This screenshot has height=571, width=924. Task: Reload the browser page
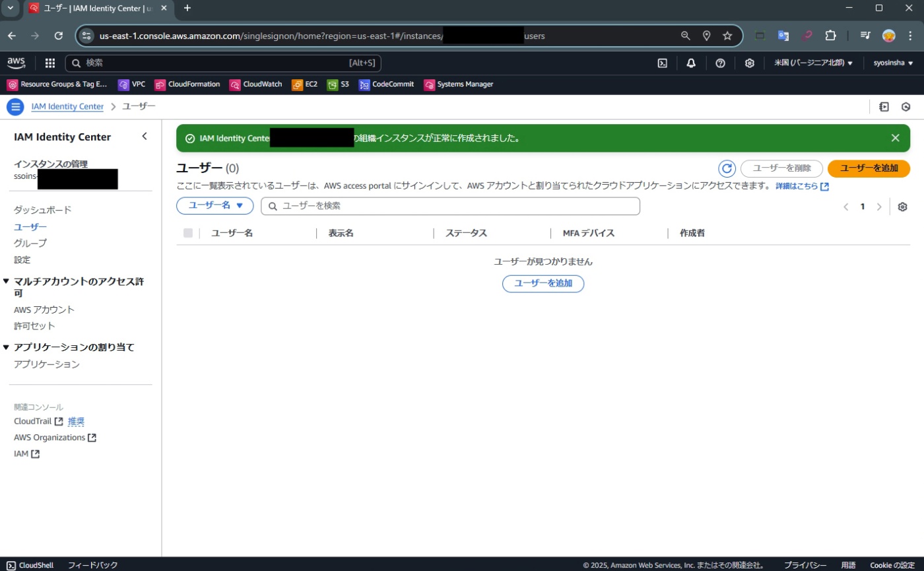tap(59, 36)
